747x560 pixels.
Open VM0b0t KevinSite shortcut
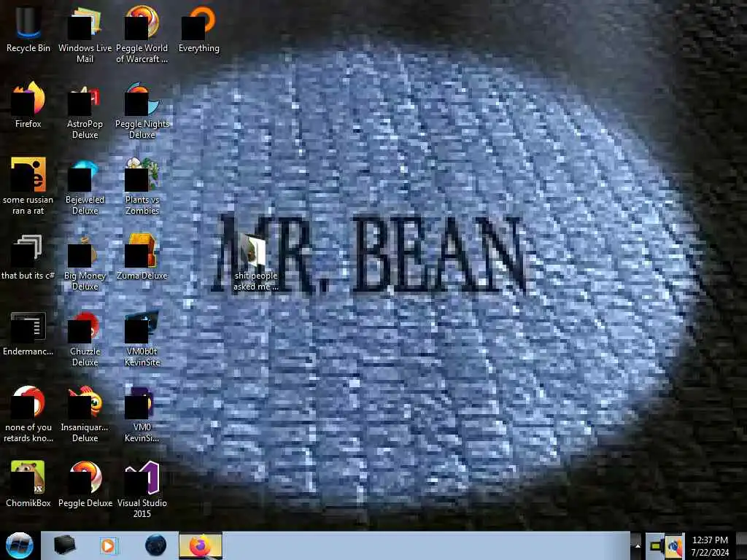(142, 338)
